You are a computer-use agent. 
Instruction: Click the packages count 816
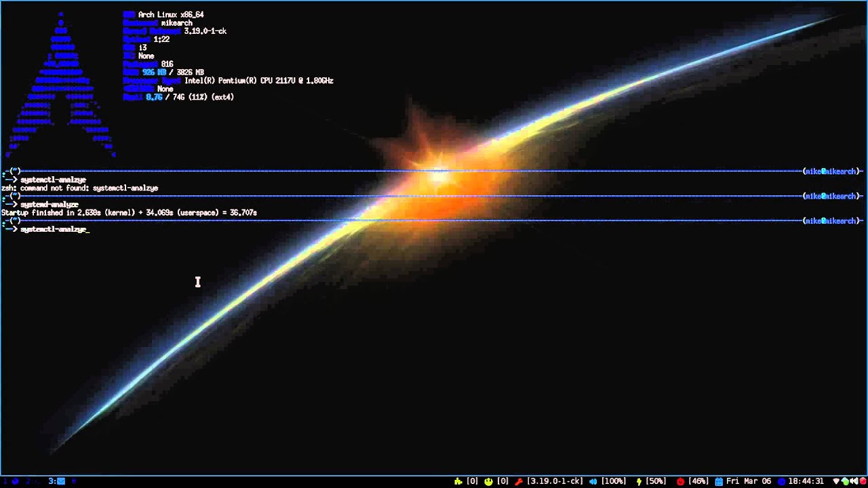[167, 64]
